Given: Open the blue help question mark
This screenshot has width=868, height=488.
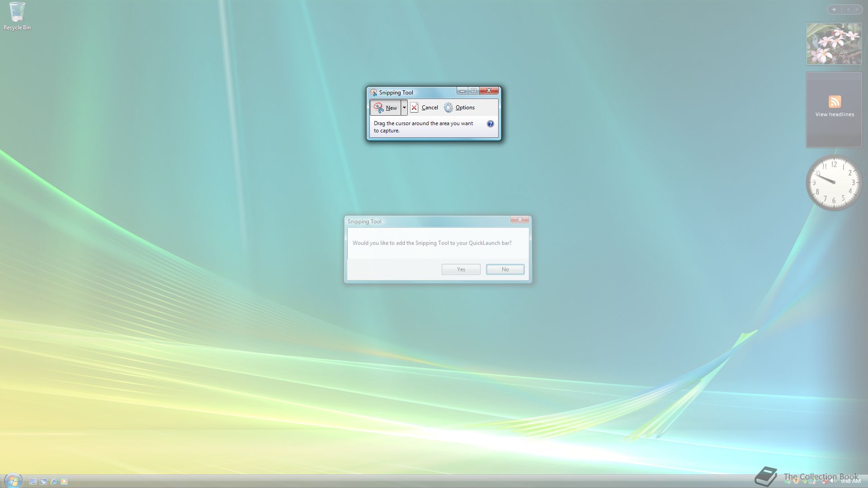Looking at the screenshot, I should [490, 124].
